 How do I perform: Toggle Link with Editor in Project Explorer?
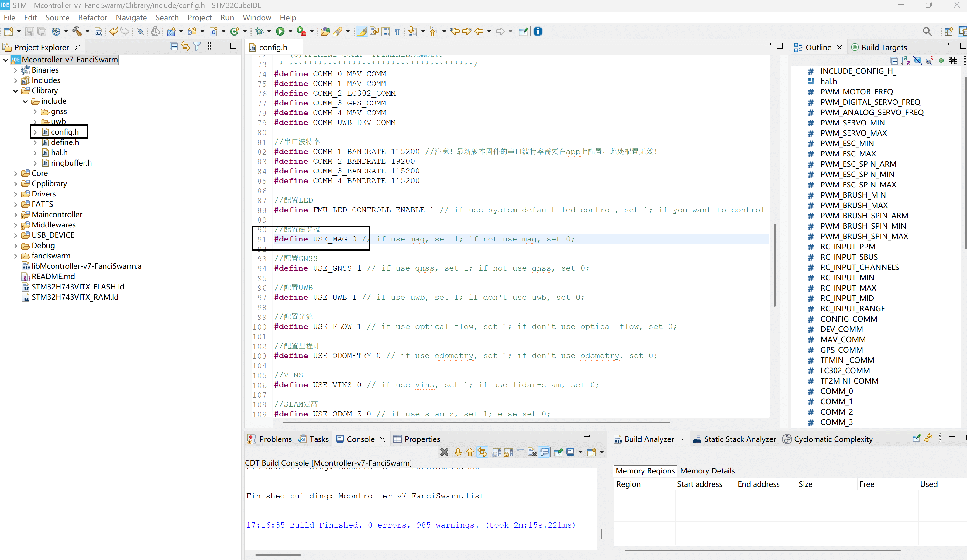185,46
